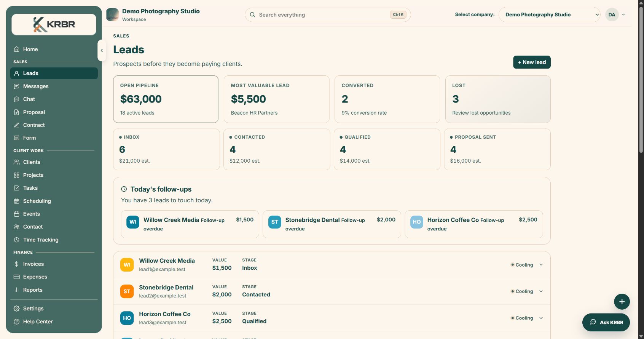Click the Help Center question icon
This screenshot has height=339, width=644.
(16, 321)
